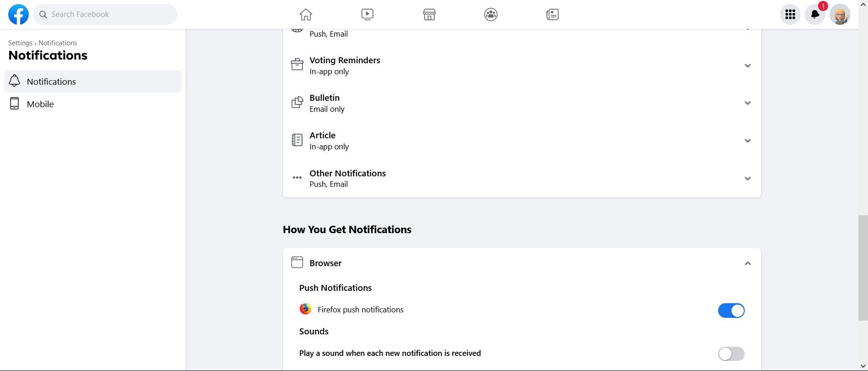Expand the partially visible Push, Email row chevron

tap(747, 30)
